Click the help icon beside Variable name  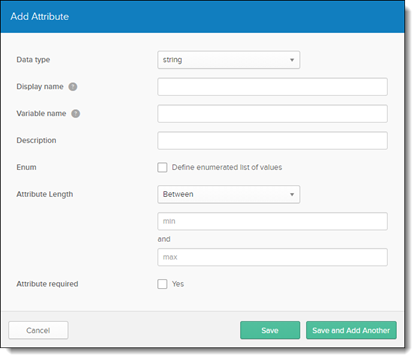click(76, 114)
